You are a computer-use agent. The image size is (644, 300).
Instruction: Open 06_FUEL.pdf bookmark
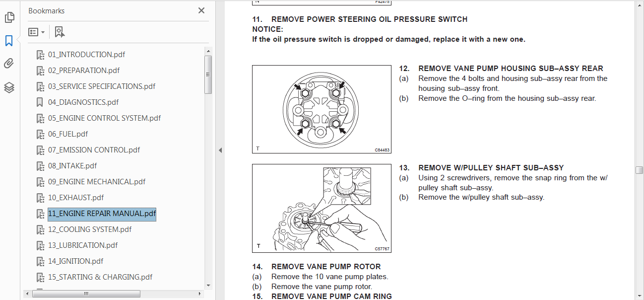tap(68, 134)
